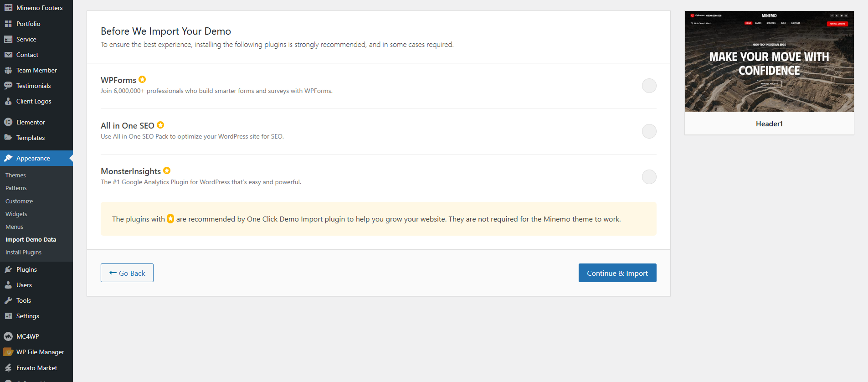Screen dimensions: 868x382
Task: Click the Envato Market icon
Action: (x=8, y=368)
